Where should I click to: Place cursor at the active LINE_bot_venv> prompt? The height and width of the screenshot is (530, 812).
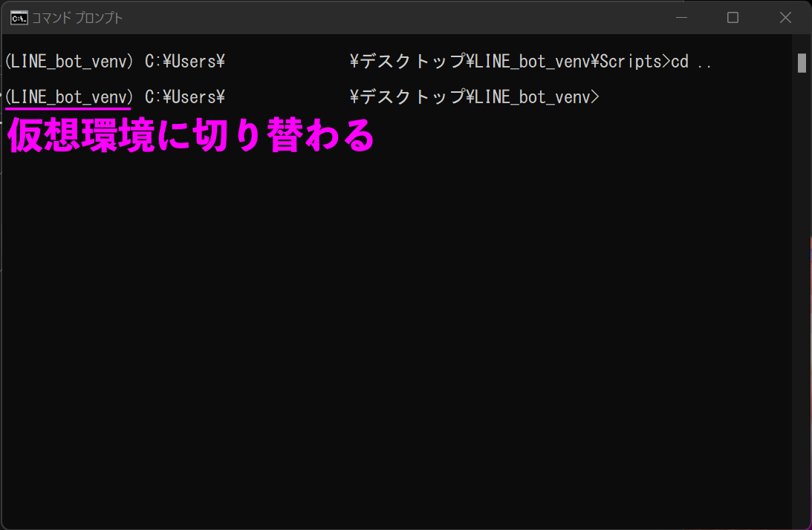pos(603,96)
